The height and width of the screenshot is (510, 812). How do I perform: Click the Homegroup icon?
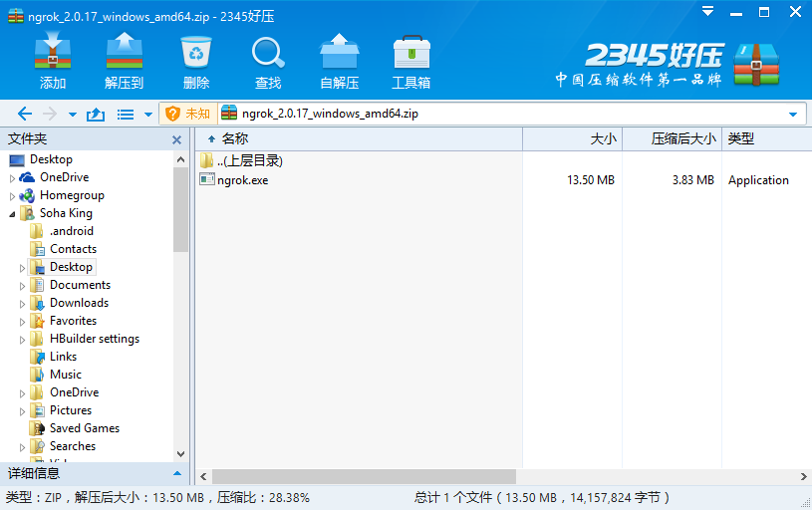[27, 195]
